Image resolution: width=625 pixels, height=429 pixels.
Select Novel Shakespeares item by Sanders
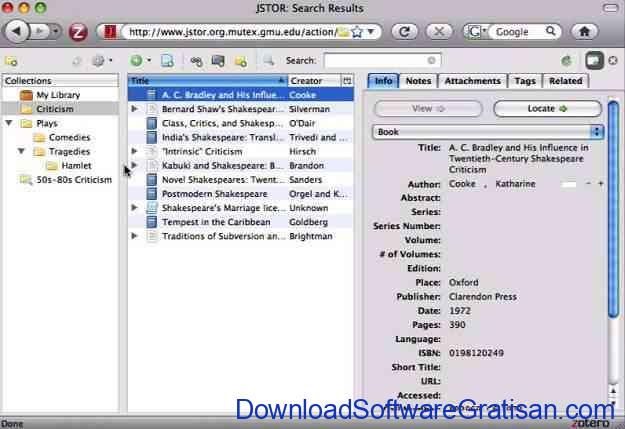coord(240,179)
